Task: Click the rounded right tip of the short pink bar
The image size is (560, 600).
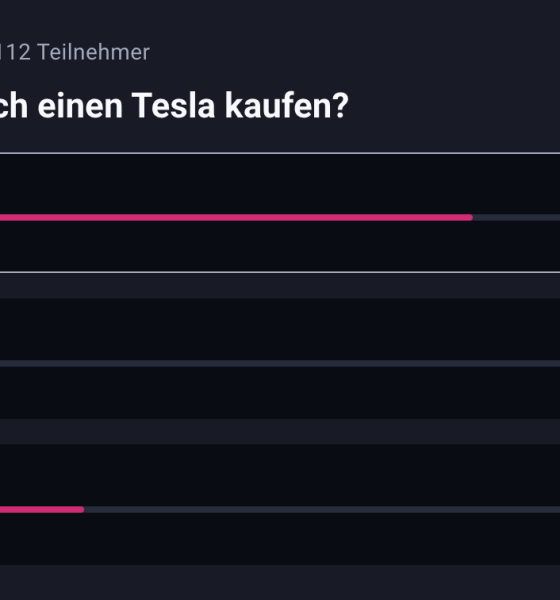Action: (82, 510)
